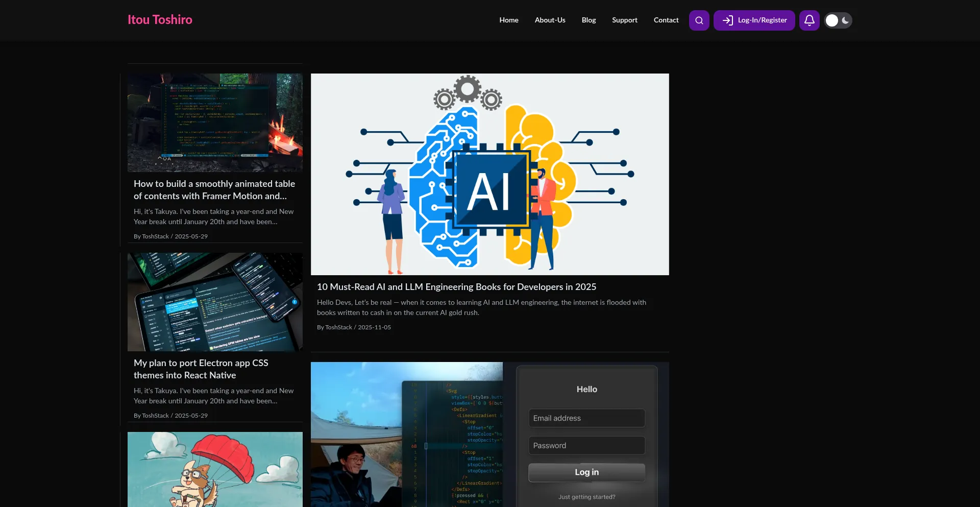Click the search magnifier icon
Image resolution: width=980 pixels, height=507 pixels.
click(x=699, y=20)
